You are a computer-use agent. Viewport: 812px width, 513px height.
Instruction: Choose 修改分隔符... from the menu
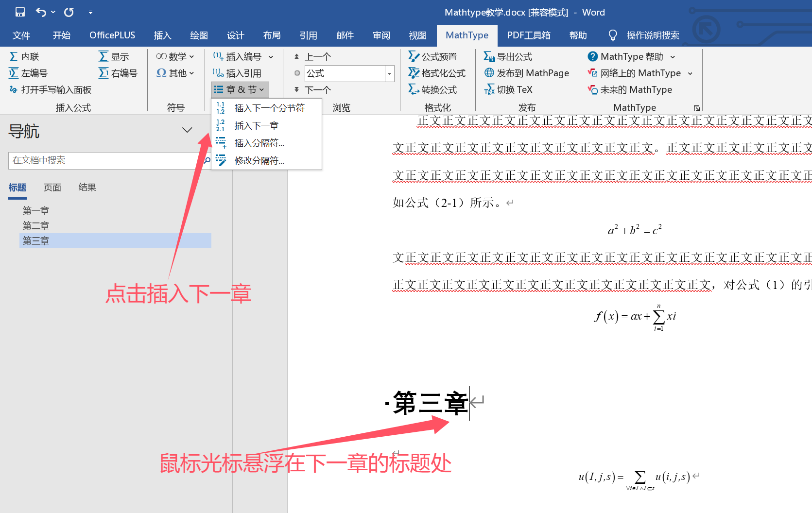(x=266, y=161)
